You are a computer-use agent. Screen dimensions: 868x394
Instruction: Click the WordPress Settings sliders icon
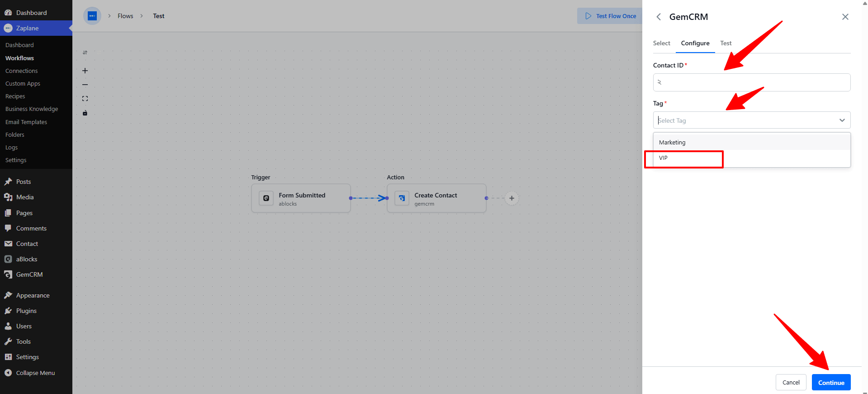click(8, 357)
